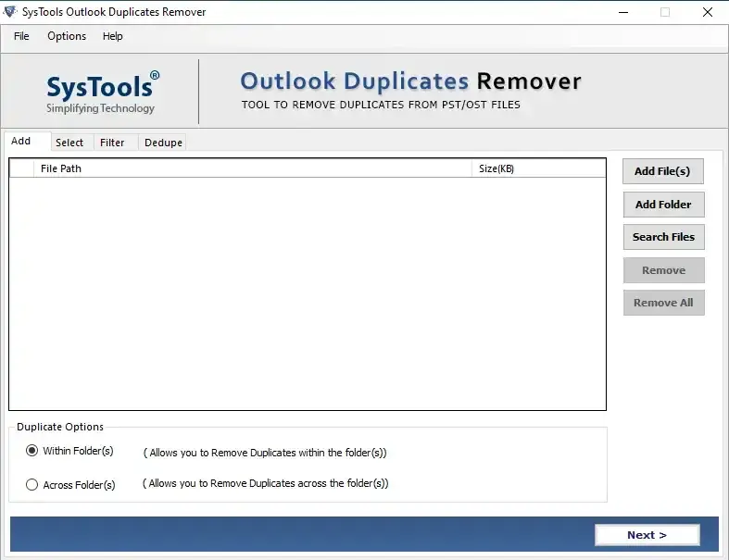Proceed with the Next > button
Viewport: 729px width, 560px height.
point(647,535)
